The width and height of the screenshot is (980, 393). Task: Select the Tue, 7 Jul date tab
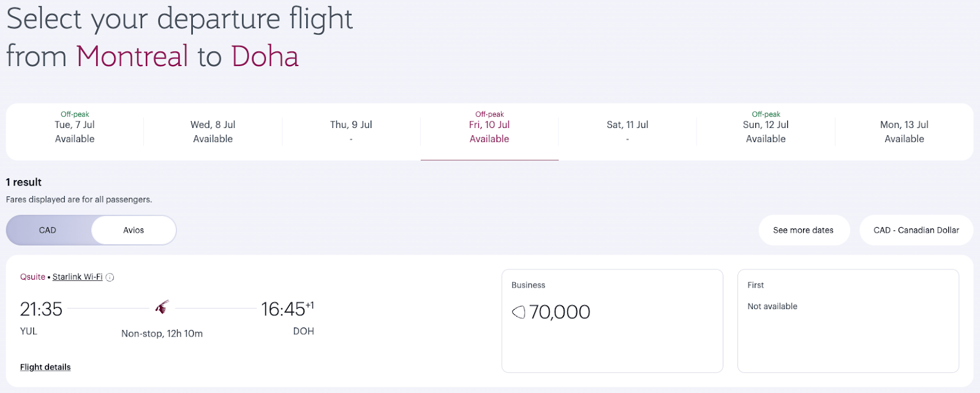click(75, 132)
